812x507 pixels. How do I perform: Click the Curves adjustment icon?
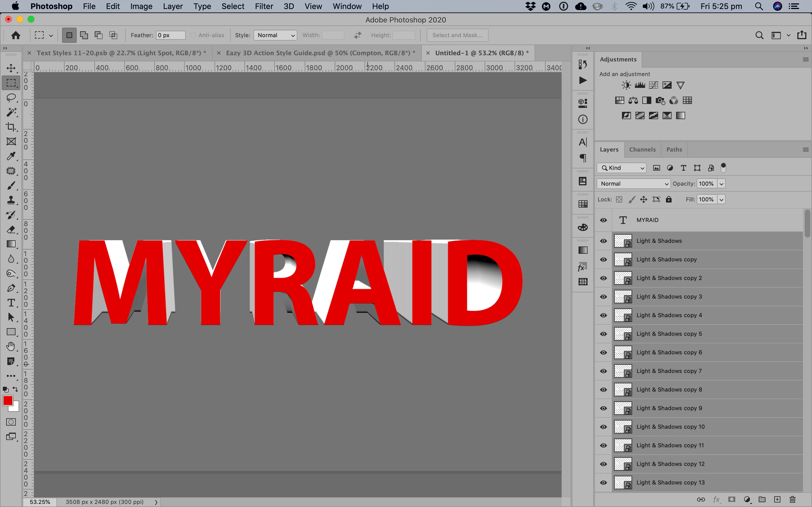pyautogui.click(x=653, y=85)
